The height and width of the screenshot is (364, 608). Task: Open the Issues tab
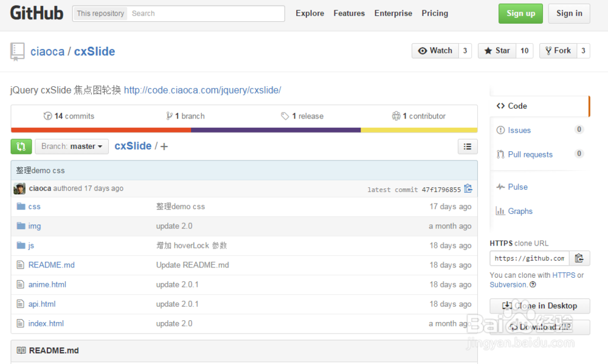point(519,130)
